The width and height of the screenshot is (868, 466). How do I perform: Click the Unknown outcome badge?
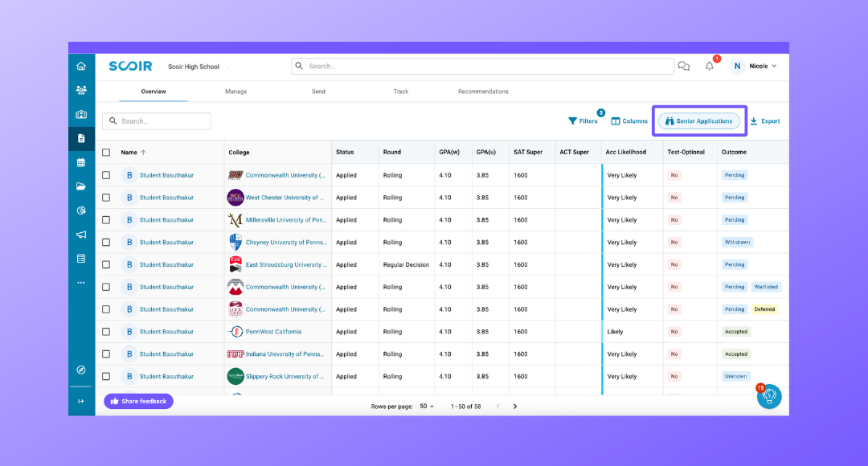(x=735, y=376)
